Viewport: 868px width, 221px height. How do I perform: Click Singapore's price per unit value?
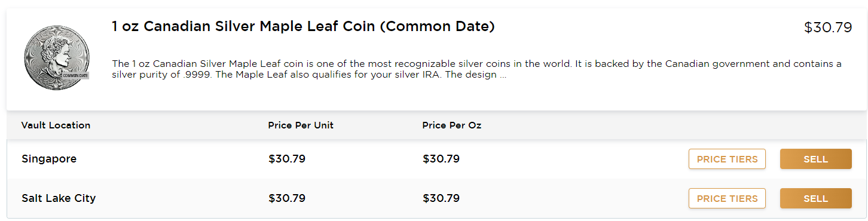click(x=287, y=159)
